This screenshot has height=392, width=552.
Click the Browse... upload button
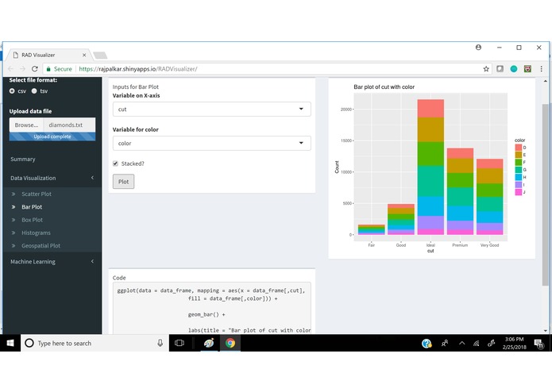tap(26, 125)
